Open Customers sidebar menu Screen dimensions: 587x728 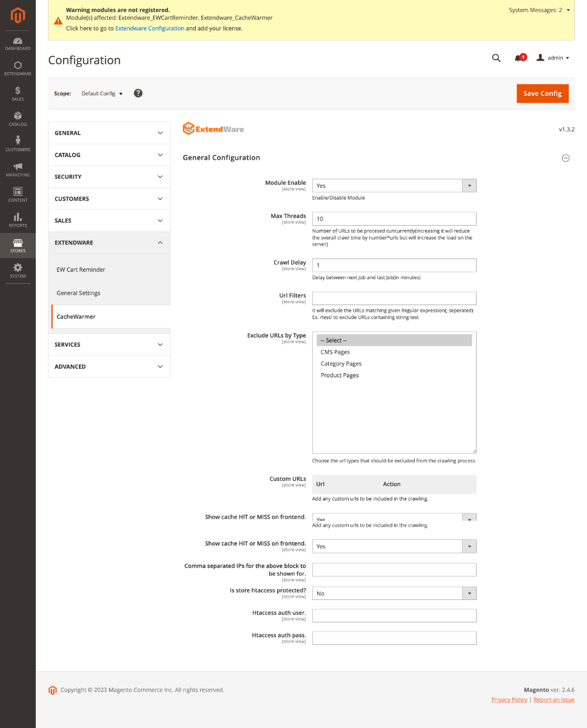point(18,144)
